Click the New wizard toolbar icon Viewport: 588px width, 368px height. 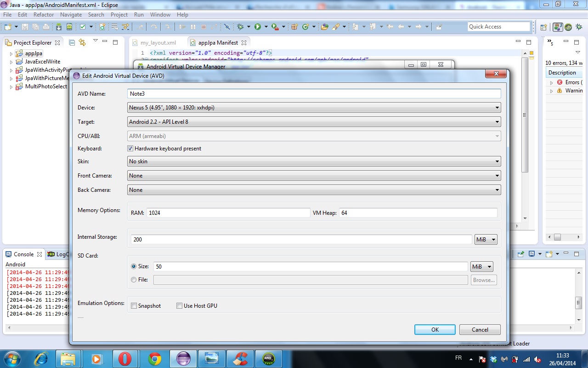[8, 27]
